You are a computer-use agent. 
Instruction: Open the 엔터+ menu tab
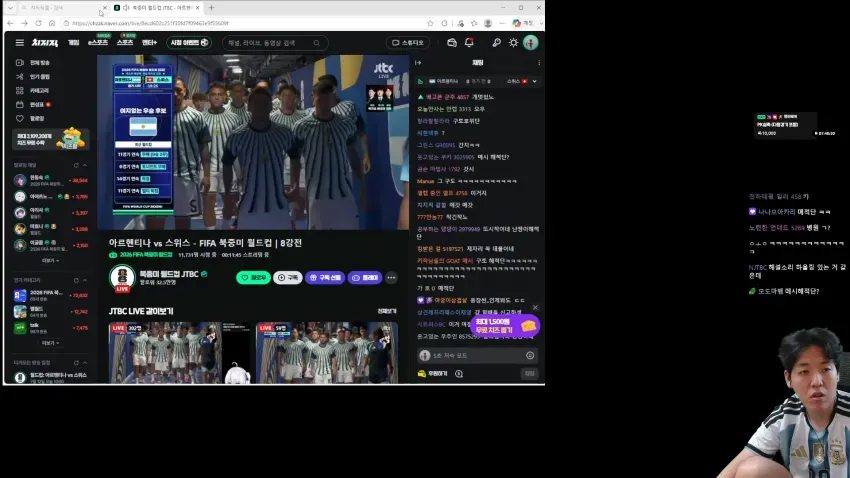(x=149, y=43)
